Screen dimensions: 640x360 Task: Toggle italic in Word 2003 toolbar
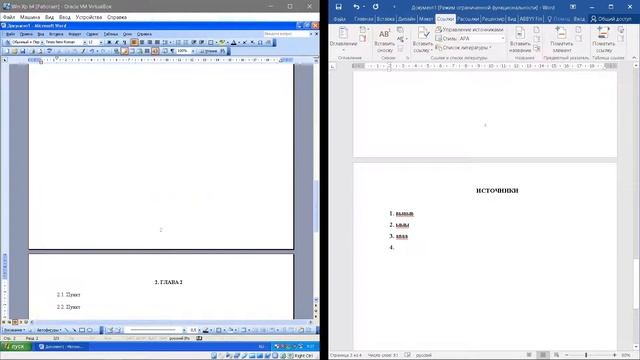coord(117,42)
